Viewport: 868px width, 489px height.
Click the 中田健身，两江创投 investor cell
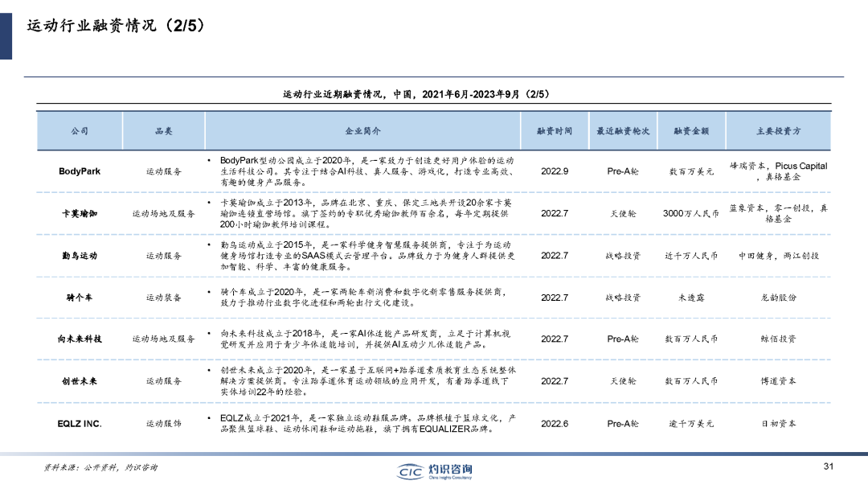tap(778, 256)
